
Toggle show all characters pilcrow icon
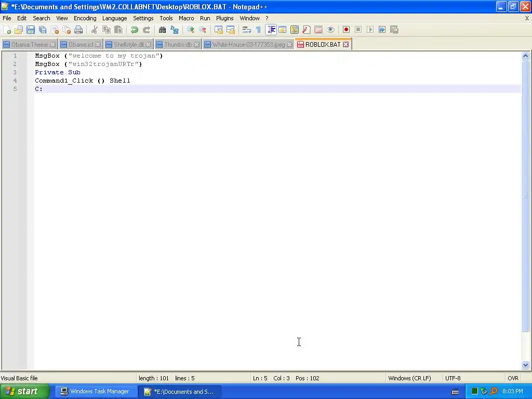pyautogui.click(x=258, y=30)
